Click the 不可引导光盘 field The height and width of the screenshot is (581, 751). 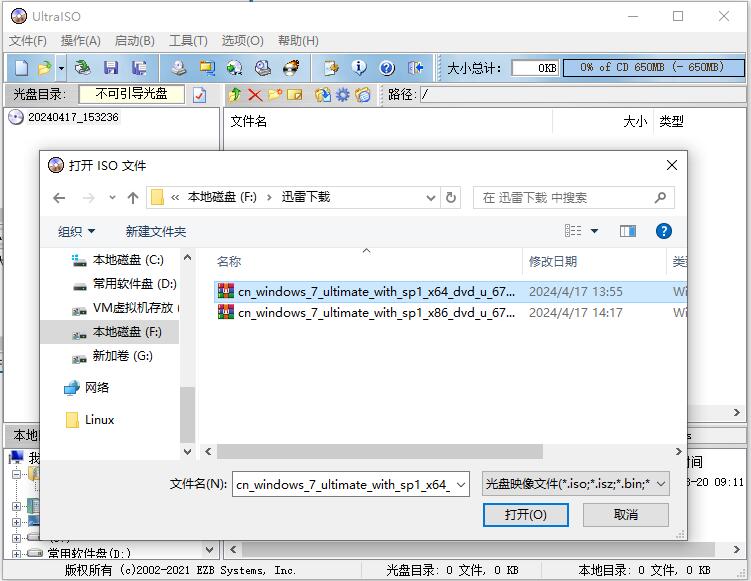point(131,94)
